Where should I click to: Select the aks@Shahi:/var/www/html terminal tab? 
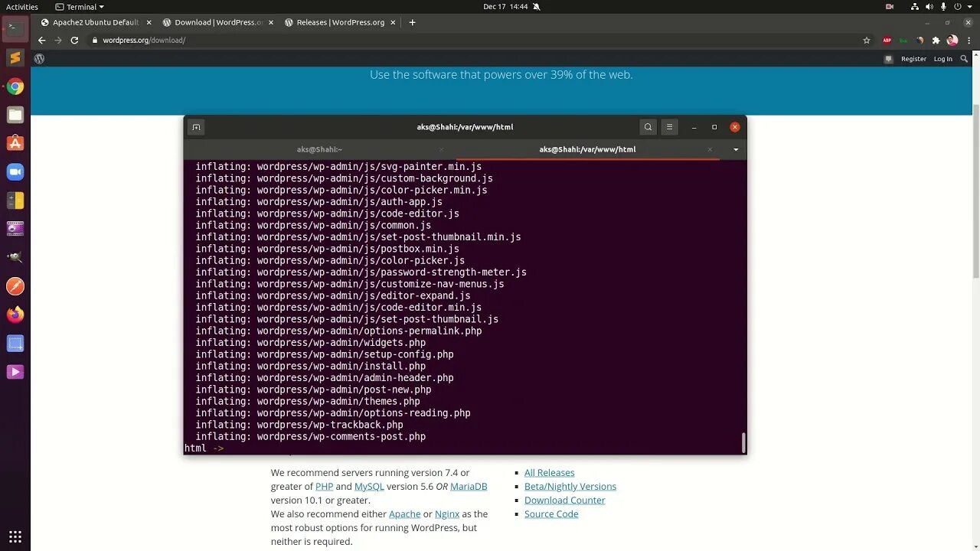[587, 149]
